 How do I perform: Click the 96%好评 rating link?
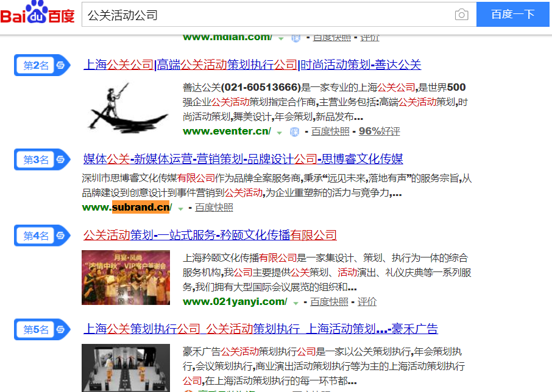379,131
